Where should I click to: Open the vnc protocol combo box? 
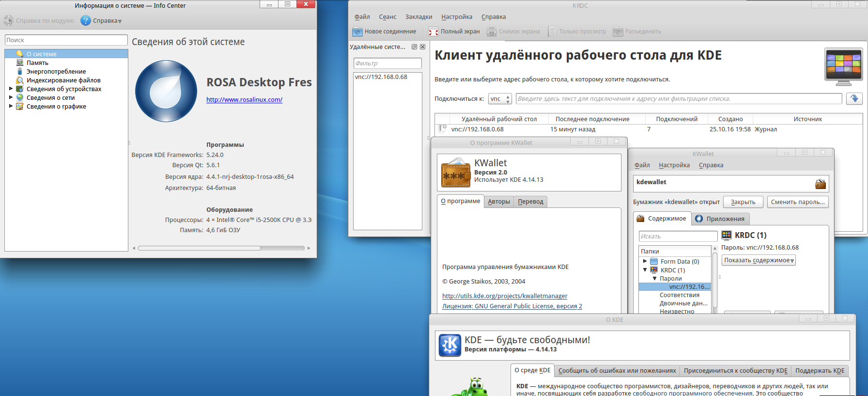tap(500, 99)
